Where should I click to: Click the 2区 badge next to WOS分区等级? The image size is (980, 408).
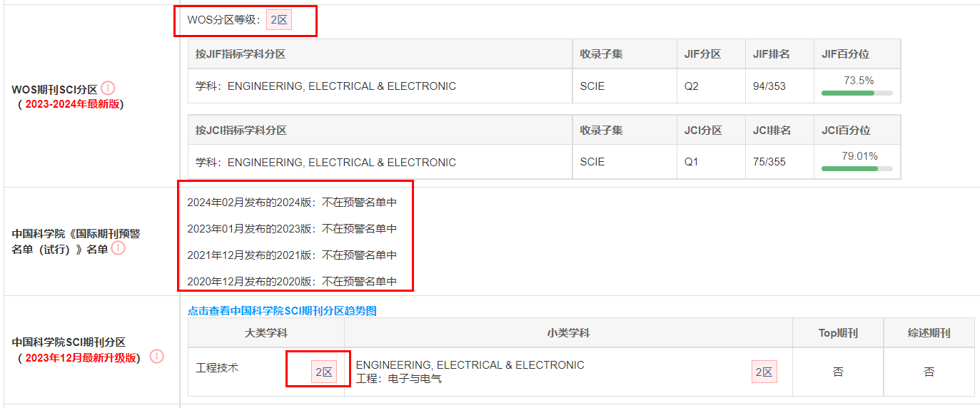pos(279,20)
